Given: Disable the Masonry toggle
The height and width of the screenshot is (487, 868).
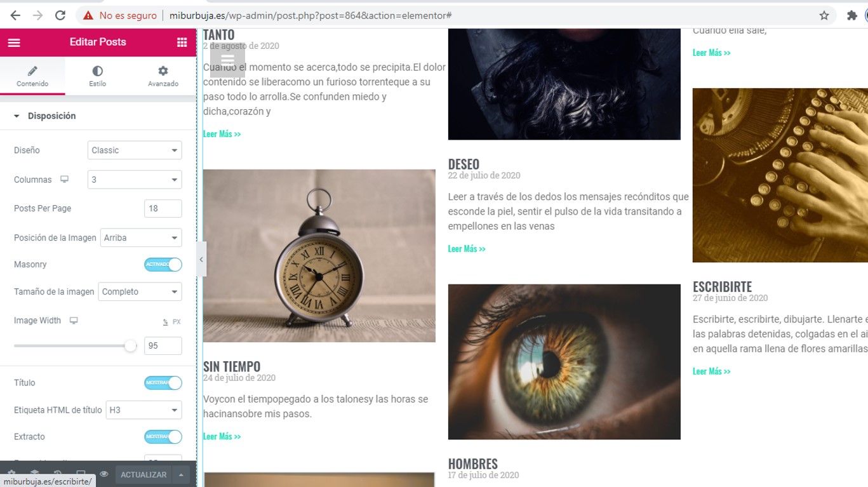Looking at the screenshot, I should click(163, 264).
